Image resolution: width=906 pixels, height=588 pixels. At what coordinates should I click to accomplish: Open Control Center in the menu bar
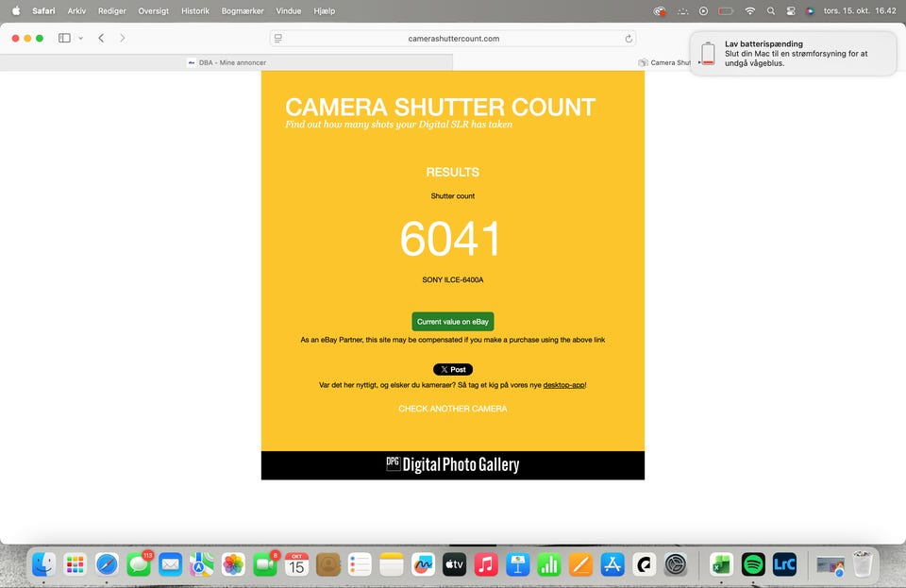pyautogui.click(x=791, y=11)
